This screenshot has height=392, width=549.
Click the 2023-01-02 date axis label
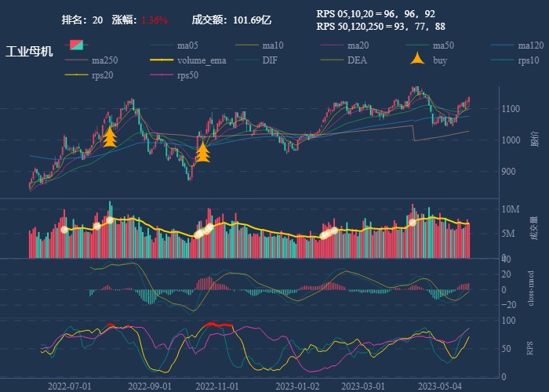point(300,386)
